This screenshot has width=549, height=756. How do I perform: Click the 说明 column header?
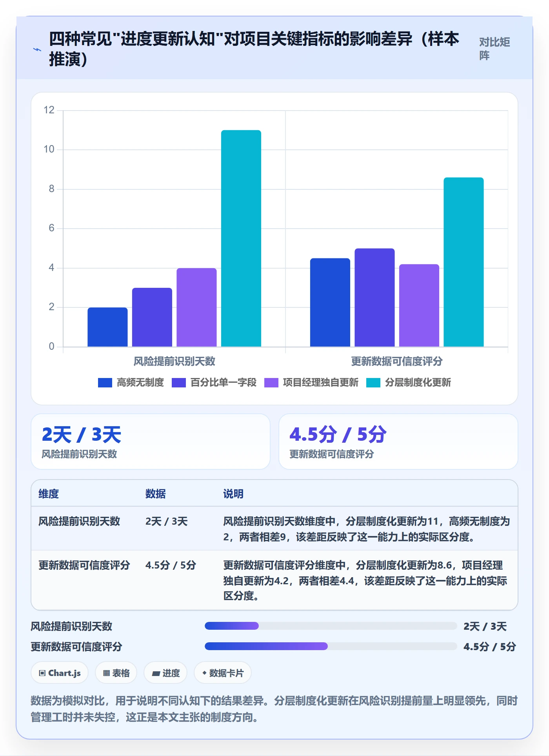coord(233,494)
